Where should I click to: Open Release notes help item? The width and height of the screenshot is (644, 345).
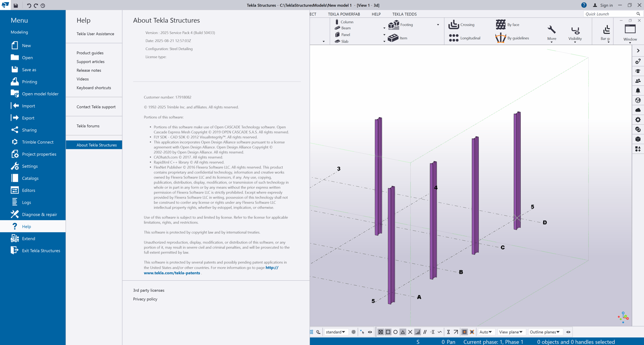coord(89,70)
